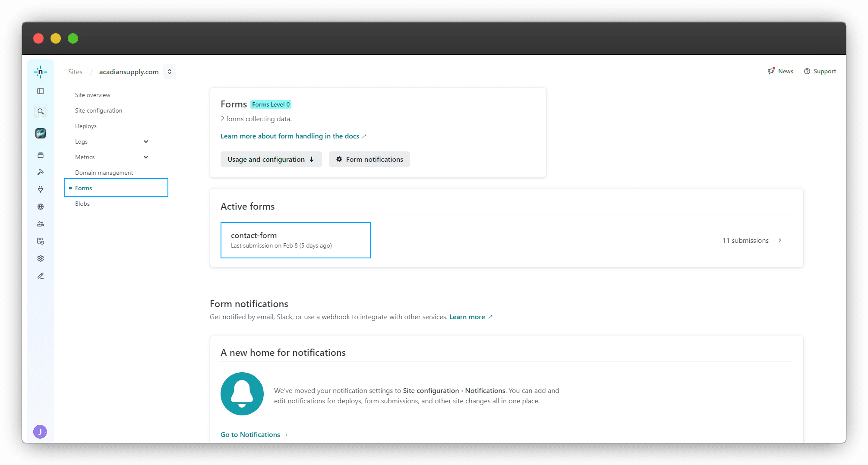Open the domains globe icon
This screenshot has height=465, width=868.
[41, 207]
